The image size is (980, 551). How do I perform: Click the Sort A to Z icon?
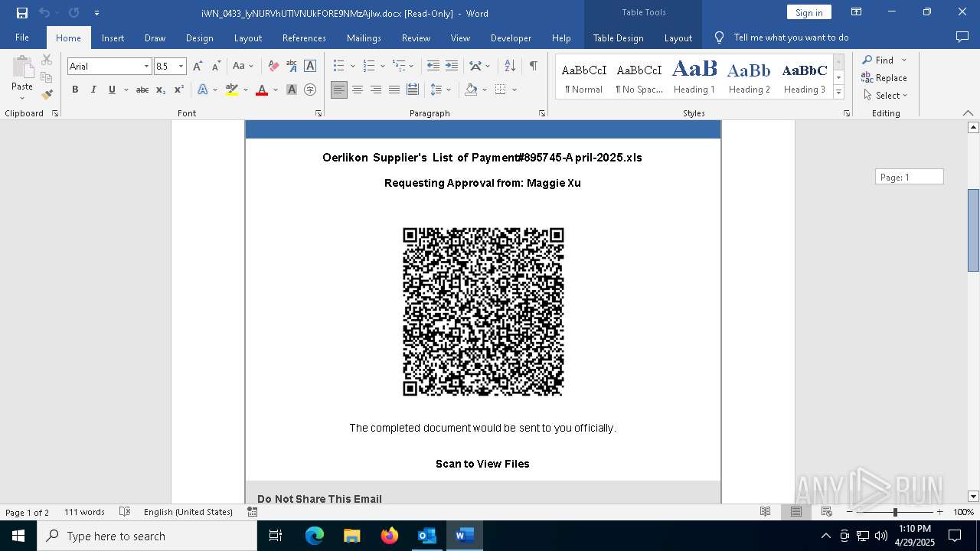(510, 67)
